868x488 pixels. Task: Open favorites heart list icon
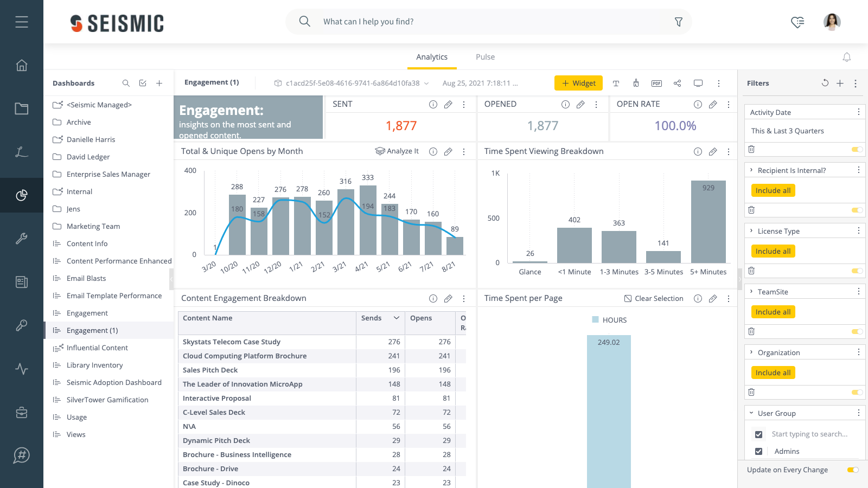coord(797,22)
